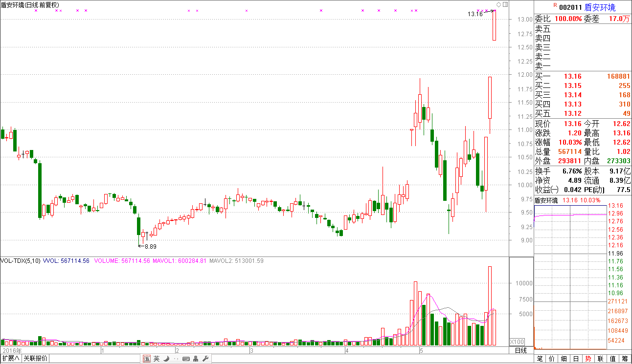Viewport: 632px width, 364px height.
Task: Click the MAVOL2: 513001.59 value
Action: [x=237, y=261]
